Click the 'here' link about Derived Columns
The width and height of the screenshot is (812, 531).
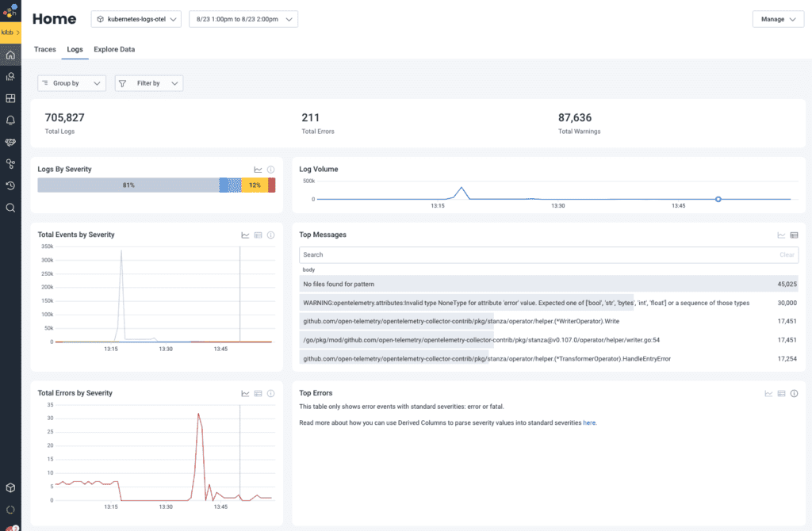tap(591, 423)
